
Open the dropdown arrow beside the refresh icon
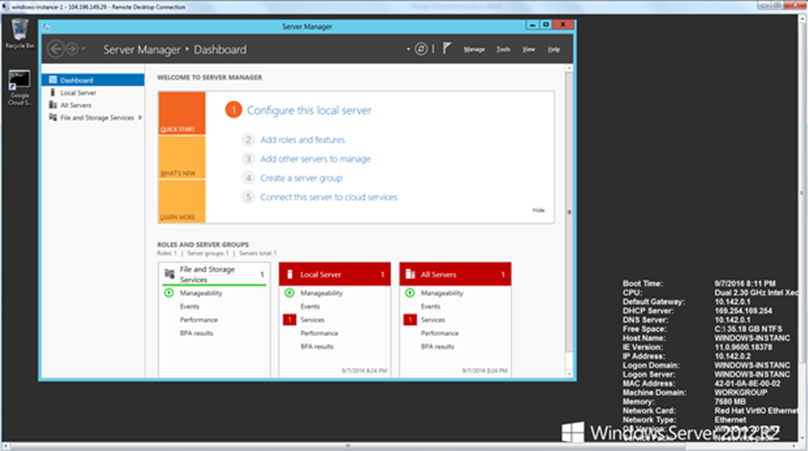408,49
